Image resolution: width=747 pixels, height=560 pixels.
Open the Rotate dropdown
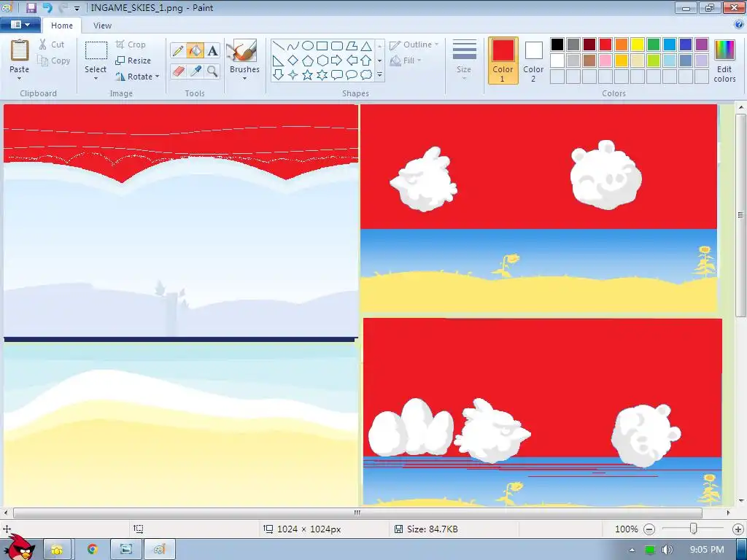[x=137, y=76]
